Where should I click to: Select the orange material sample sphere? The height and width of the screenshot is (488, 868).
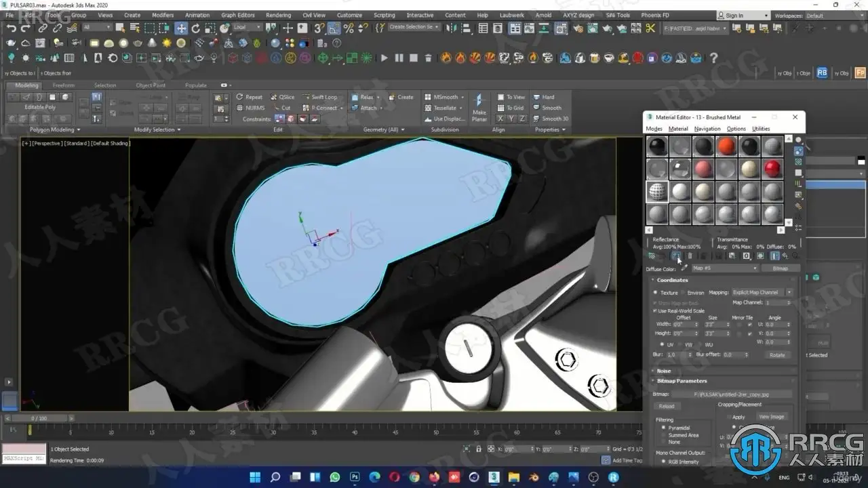click(x=726, y=146)
